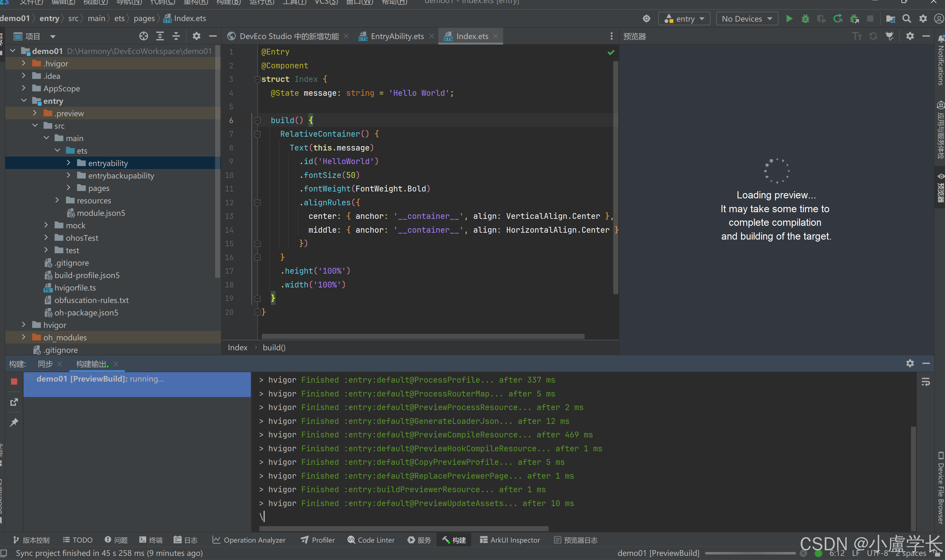The width and height of the screenshot is (945, 560).
Task: Open the user account avatar icon
Action: [939, 19]
